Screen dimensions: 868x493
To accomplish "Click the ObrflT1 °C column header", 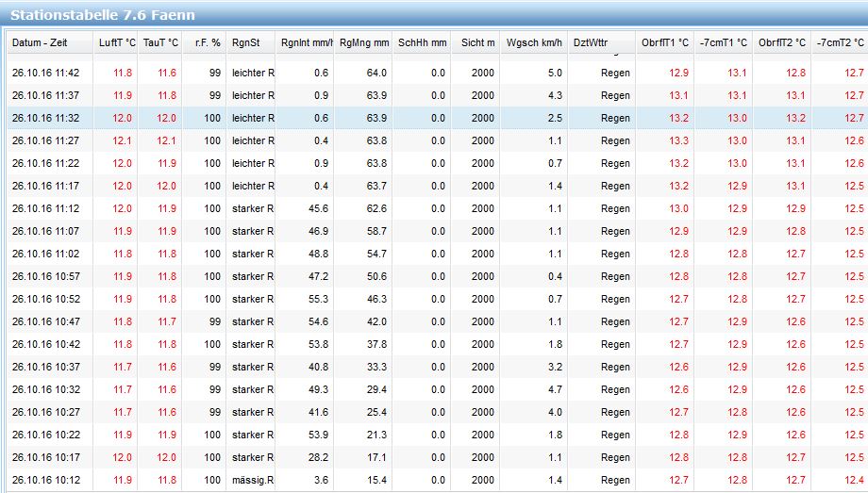I will pyautogui.click(x=665, y=42).
